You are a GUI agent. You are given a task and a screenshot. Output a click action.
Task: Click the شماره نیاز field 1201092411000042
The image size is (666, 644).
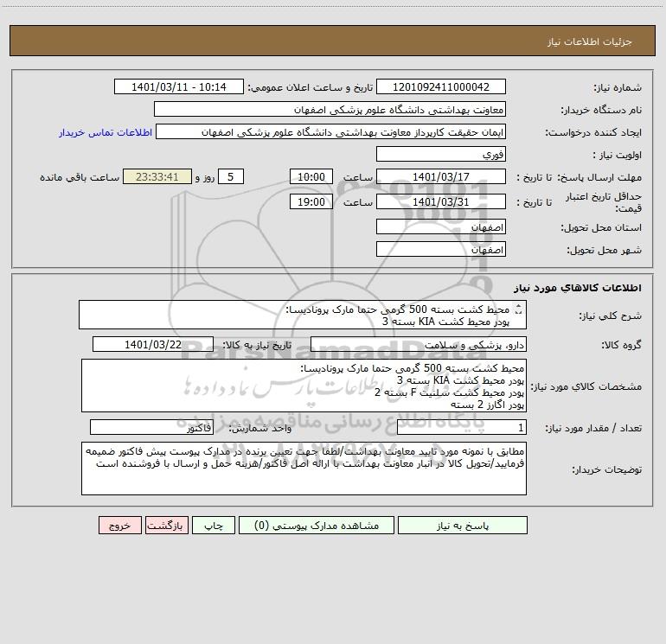[x=441, y=87]
